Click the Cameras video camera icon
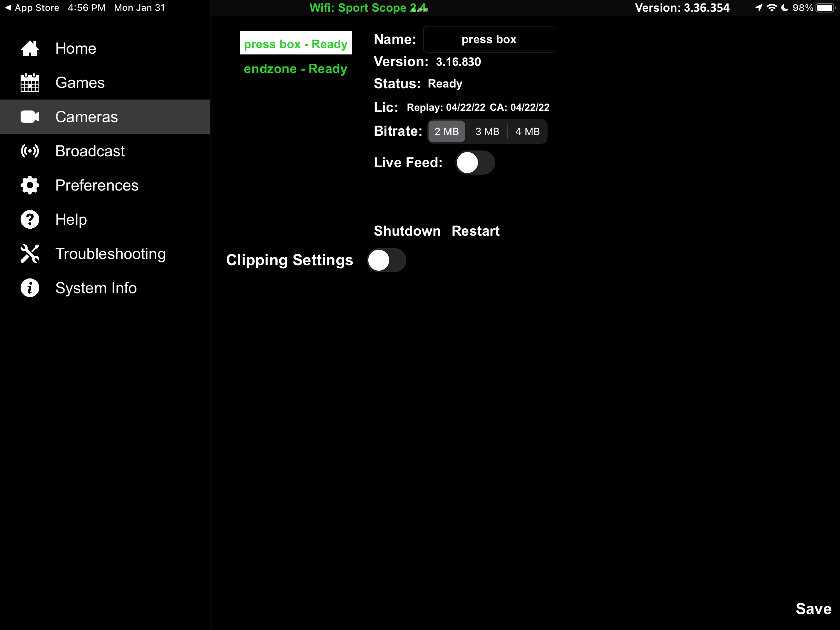Viewport: 840px width, 630px height. (x=30, y=117)
